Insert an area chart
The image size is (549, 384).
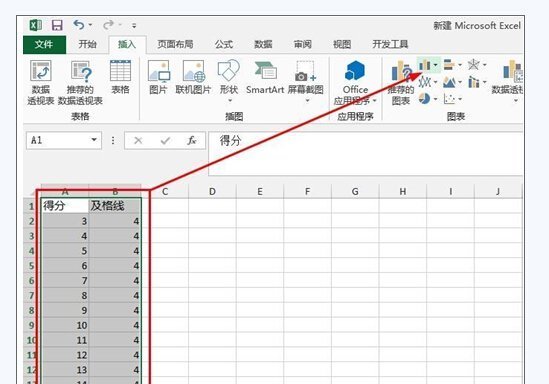(x=449, y=82)
